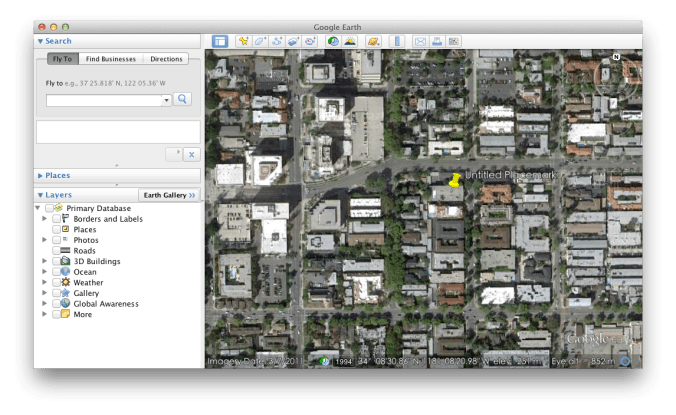The width and height of the screenshot is (676, 415).
Task: Open the Earth Gallery button
Action: (x=169, y=195)
